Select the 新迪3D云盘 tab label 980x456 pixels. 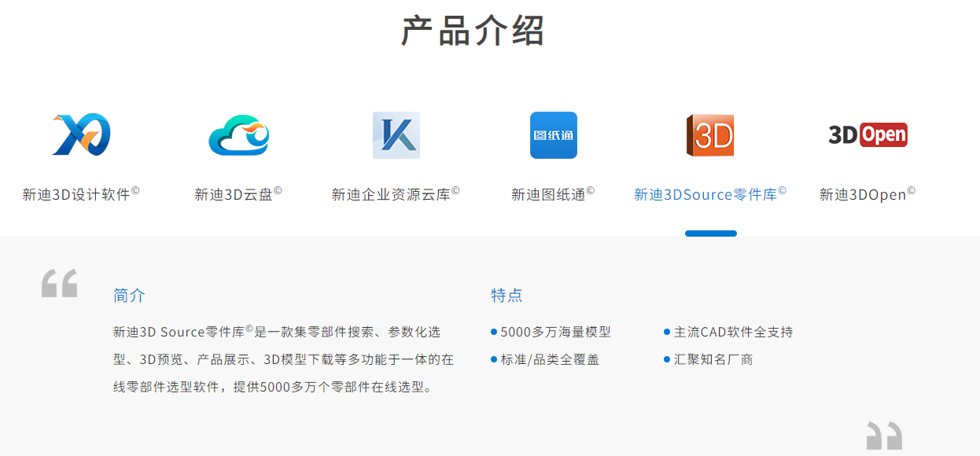coord(238,193)
